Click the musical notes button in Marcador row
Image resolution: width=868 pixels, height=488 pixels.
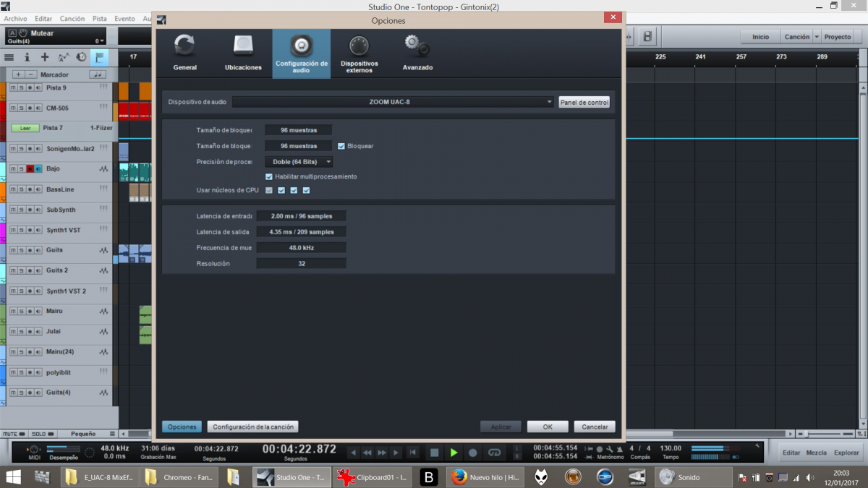98,74
